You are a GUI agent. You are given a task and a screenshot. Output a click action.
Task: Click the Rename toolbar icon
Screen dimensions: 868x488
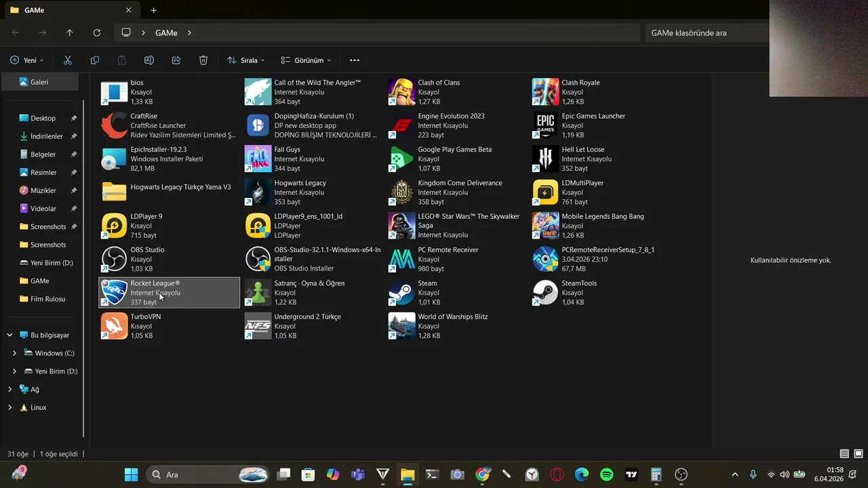click(x=149, y=60)
